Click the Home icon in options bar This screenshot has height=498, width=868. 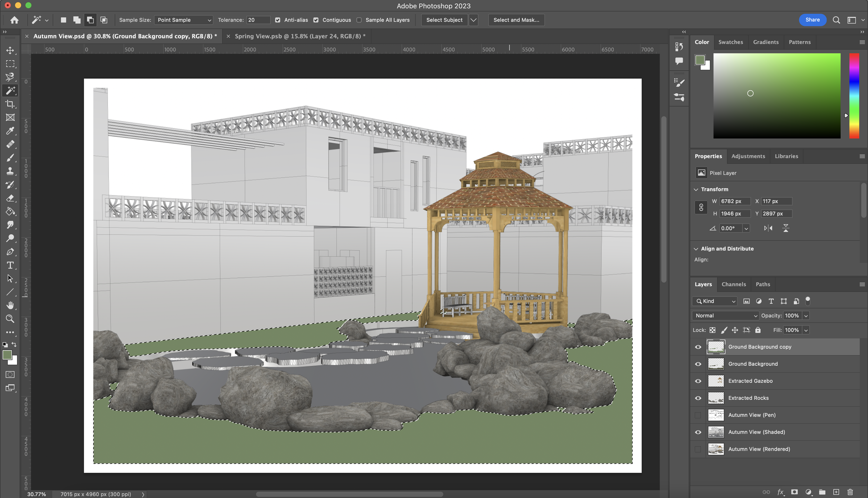(x=14, y=20)
